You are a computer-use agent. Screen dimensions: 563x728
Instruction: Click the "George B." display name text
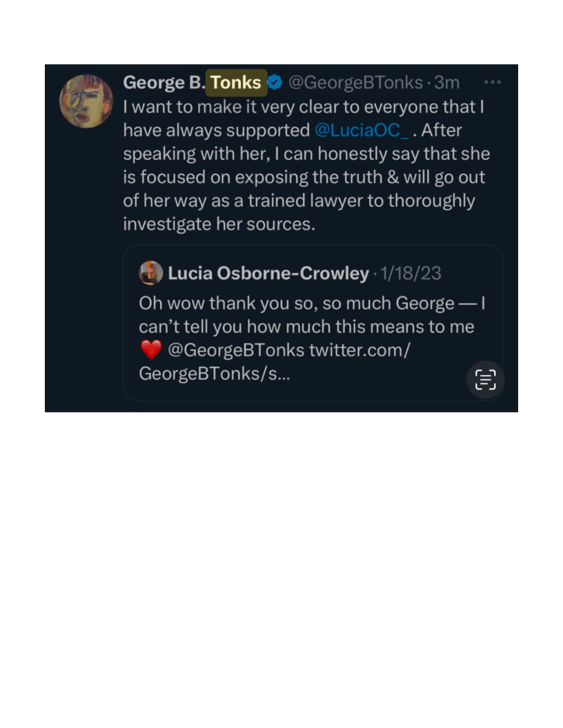(164, 83)
